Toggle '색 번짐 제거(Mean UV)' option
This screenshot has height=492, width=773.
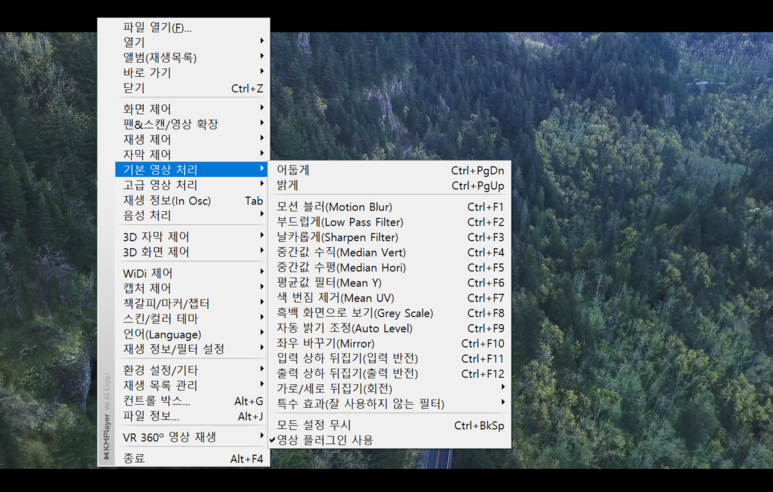[x=389, y=298]
